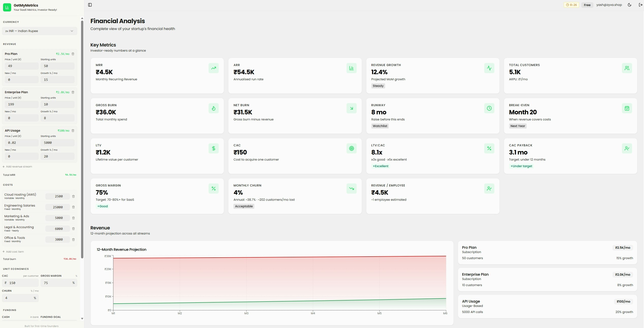Click the logout icon in the top-right corner

pyautogui.click(x=640, y=5)
